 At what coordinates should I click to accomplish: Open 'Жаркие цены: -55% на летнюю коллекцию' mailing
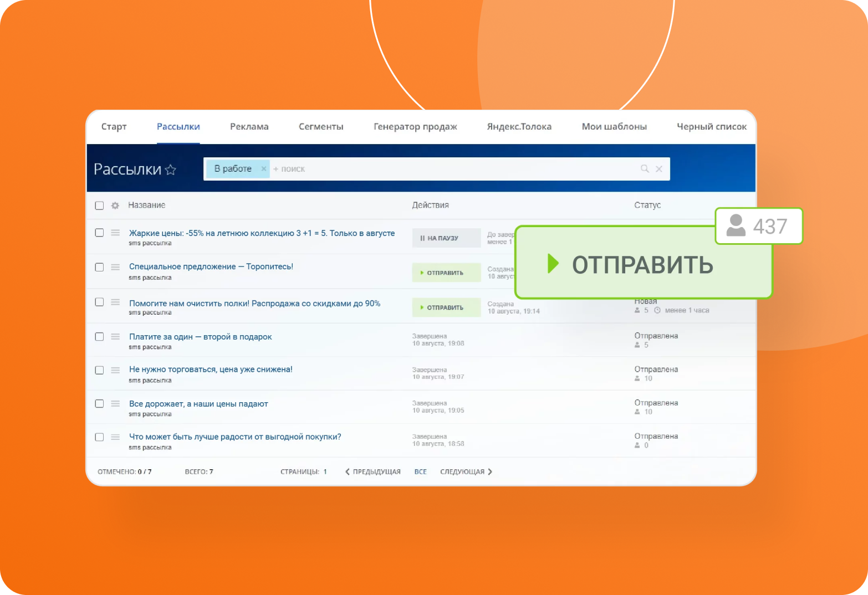(x=262, y=233)
